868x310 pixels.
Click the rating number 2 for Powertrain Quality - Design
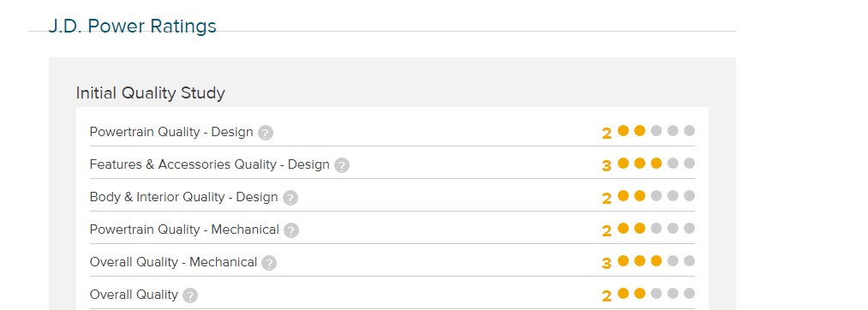pyautogui.click(x=607, y=134)
